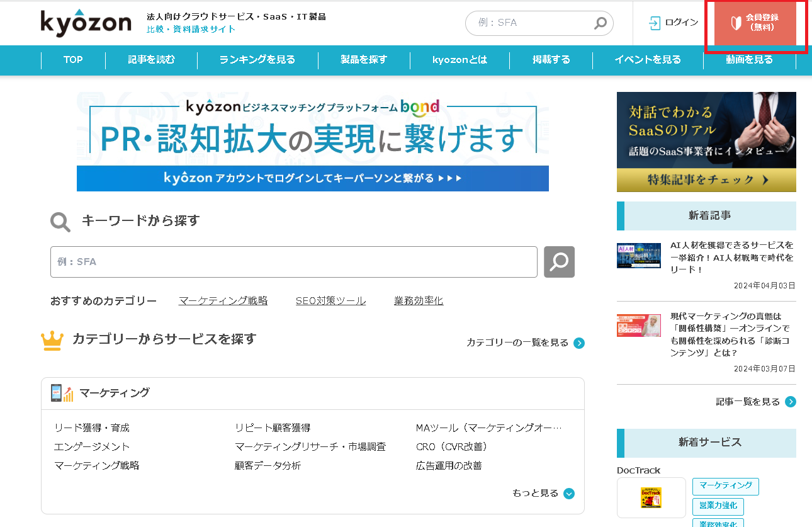Click the マーケティング tag under DocTrack
812x527 pixels.
coord(726,486)
